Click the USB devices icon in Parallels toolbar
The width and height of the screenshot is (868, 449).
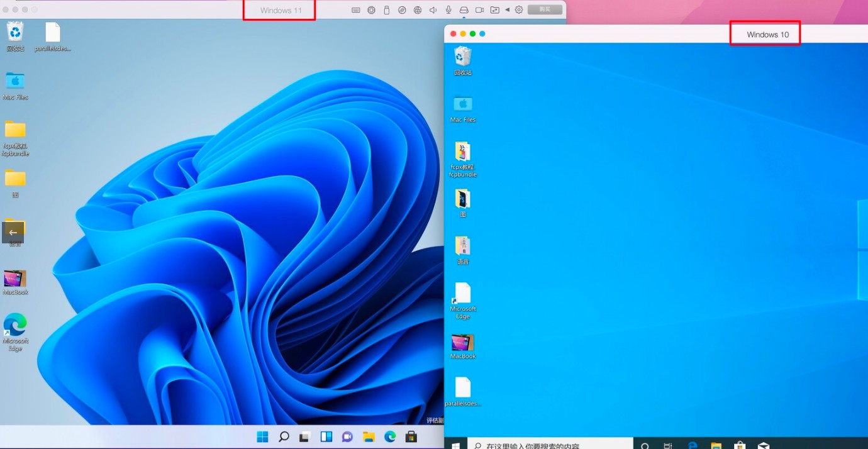click(386, 9)
